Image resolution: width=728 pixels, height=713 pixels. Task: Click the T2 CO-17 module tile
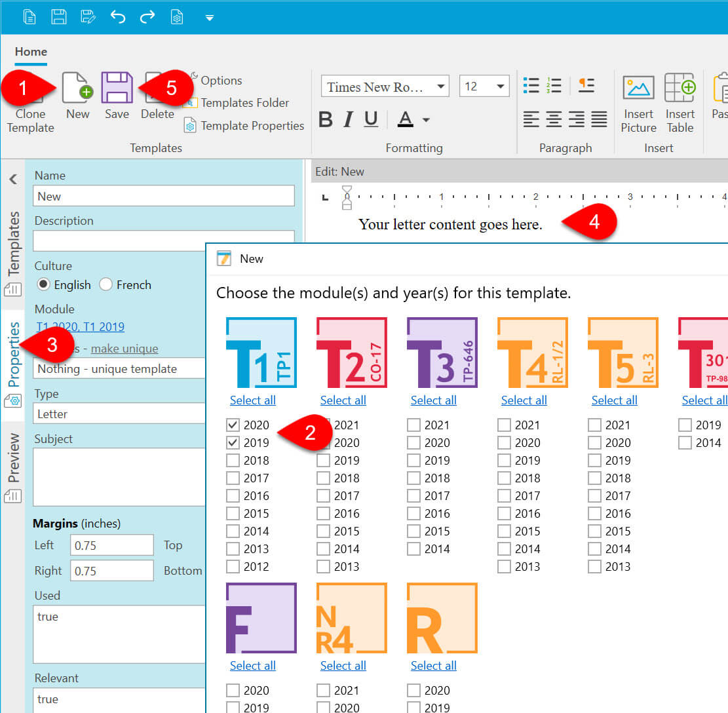[x=351, y=353]
